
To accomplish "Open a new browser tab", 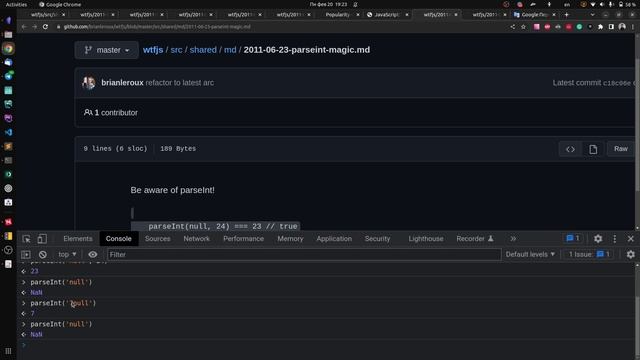I will click(x=567, y=15).
